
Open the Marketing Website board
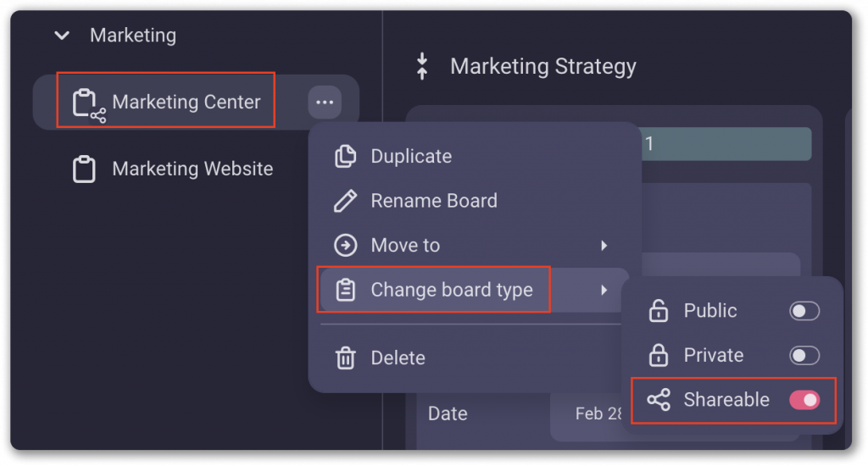pyautogui.click(x=192, y=169)
